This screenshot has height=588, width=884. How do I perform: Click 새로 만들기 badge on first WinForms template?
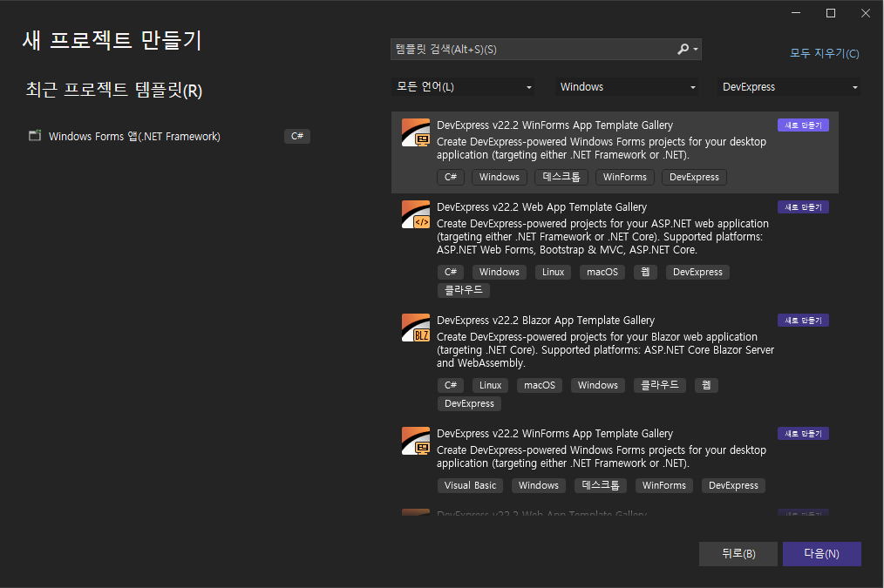point(803,125)
